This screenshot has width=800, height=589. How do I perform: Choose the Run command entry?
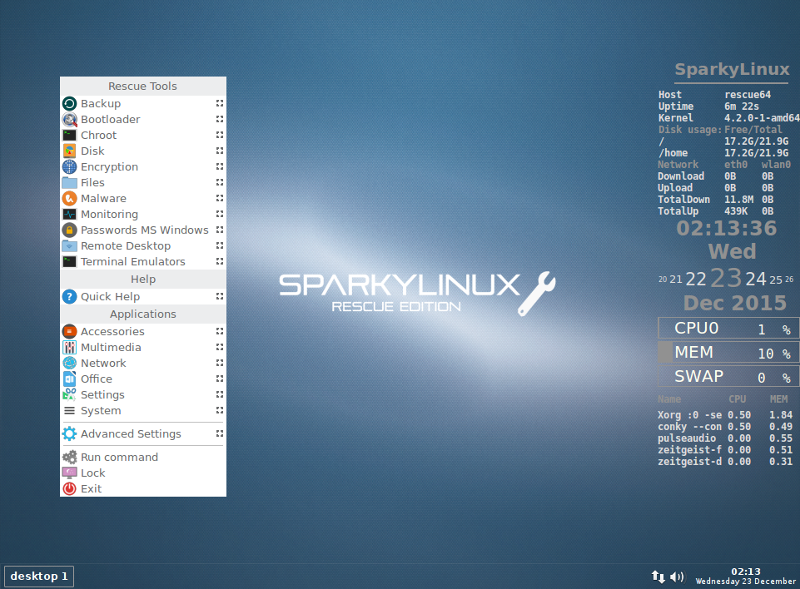point(143,457)
